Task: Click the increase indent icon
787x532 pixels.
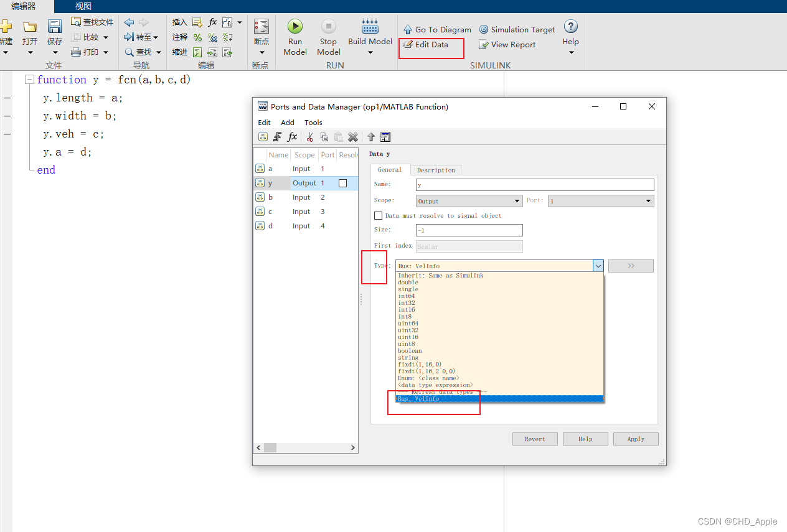Action: [x=212, y=52]
